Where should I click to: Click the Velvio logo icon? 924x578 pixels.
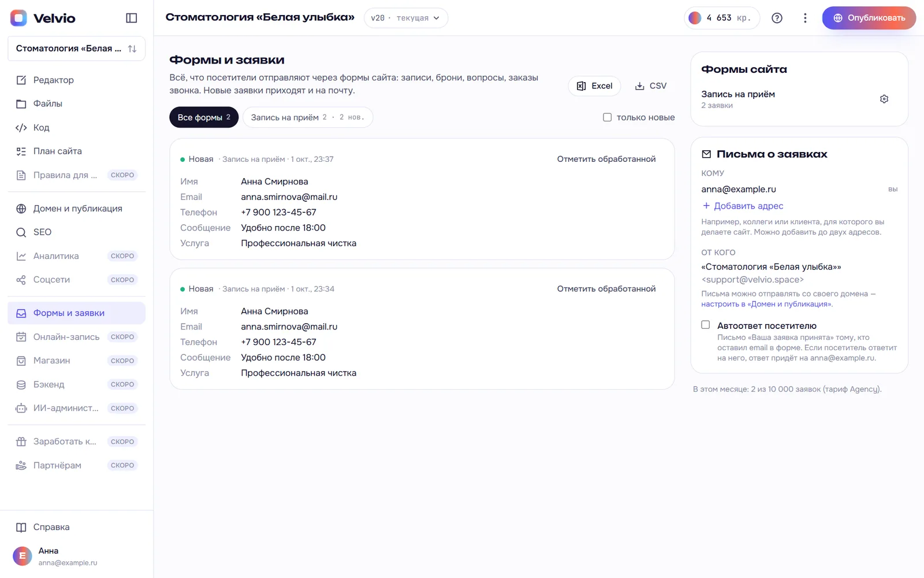(x=18, y=18)
